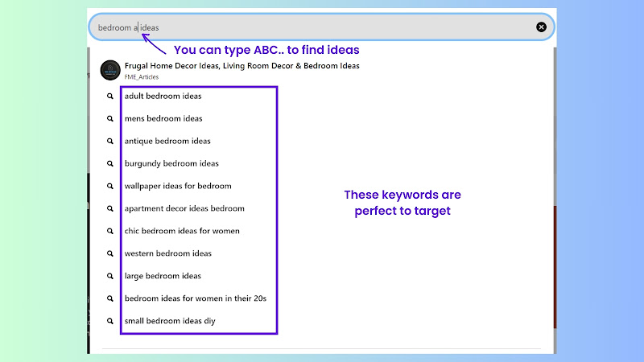Pick the 'western bedroom ideas' suggestion
644x362 pixels.
coord(168,253)
